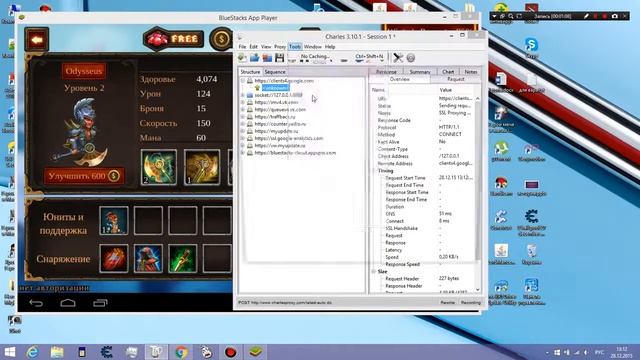Open Google Chrome from the taskbar

pyautogui.click(x=181, y=352)
